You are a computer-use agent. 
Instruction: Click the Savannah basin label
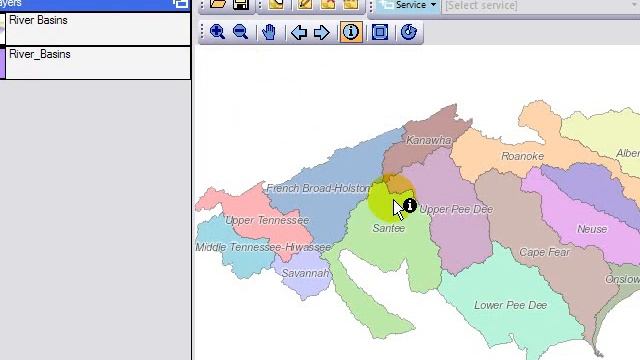(305, 273)
